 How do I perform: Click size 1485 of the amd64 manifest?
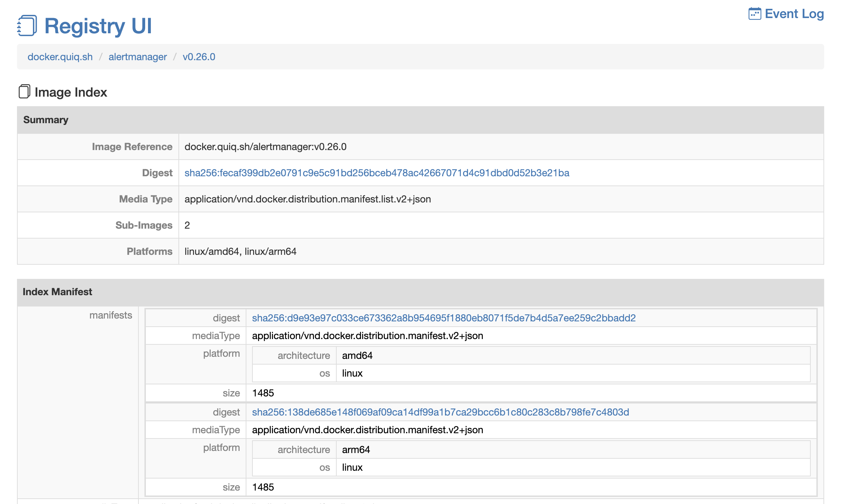[263, 393]
